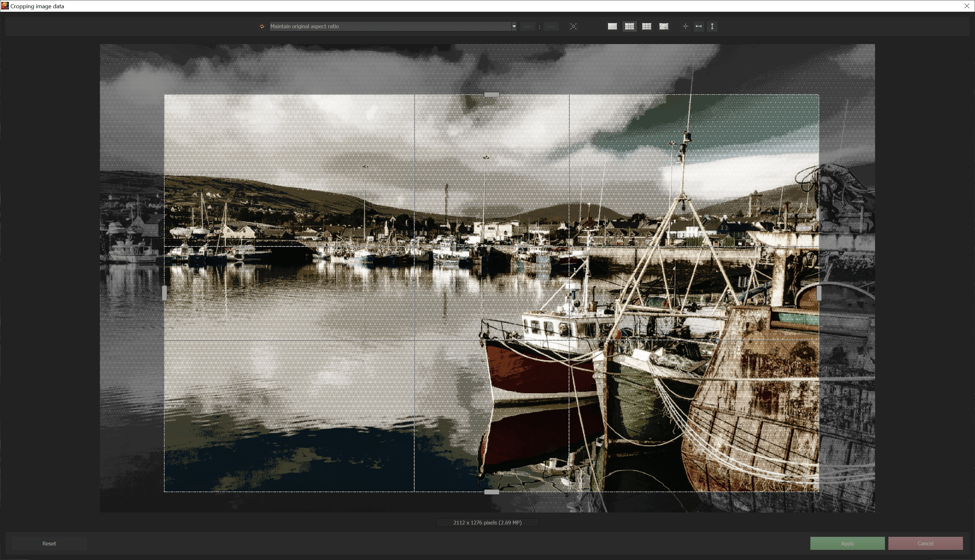
Task: Open the Maintain original aspect ratio dropdown
Action: point(390,27)
